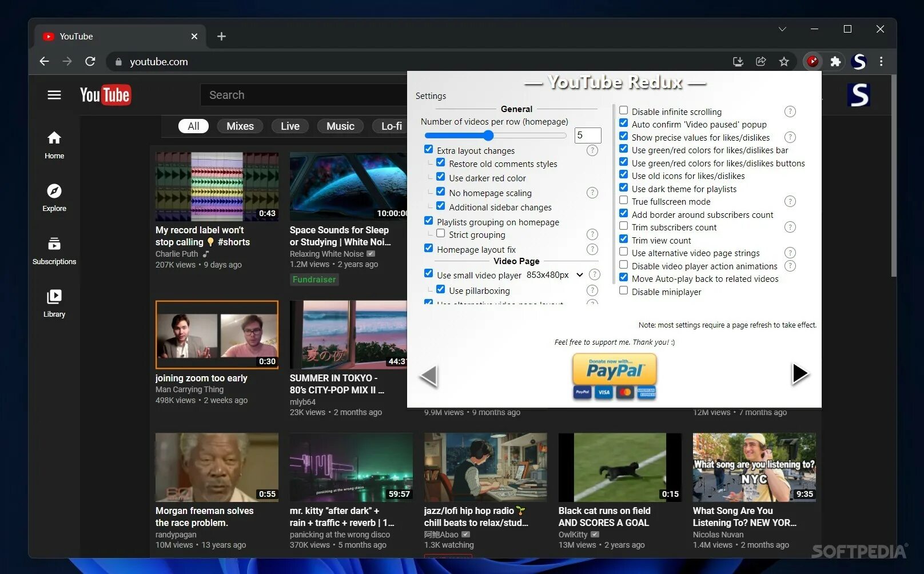Screen dimensions: 924x574
Task: Open the Chrome three-dot menu
Action: click(x=881, y=61)
